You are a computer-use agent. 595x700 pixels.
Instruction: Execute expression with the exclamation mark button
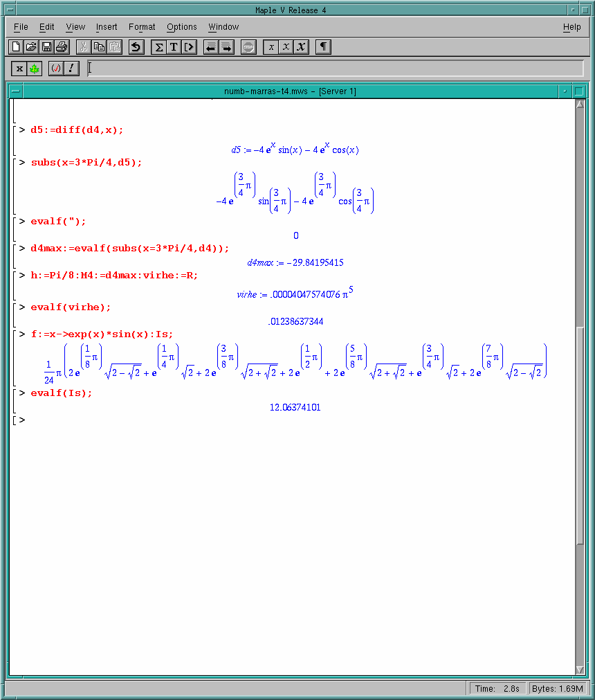coord(71,69)
